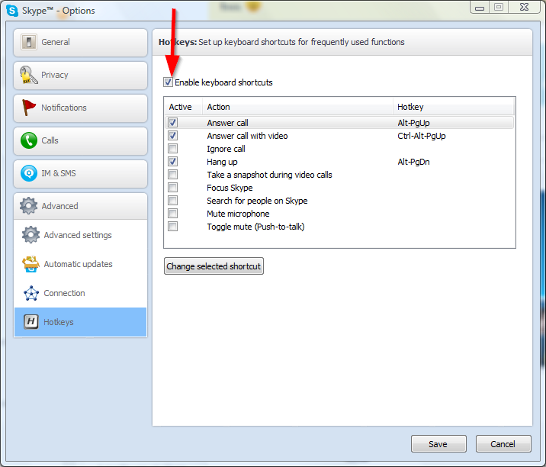The image size is (546, 467).
Task: Uncheck the Answer call active checkbox
Action: click(x=173, y=122)
